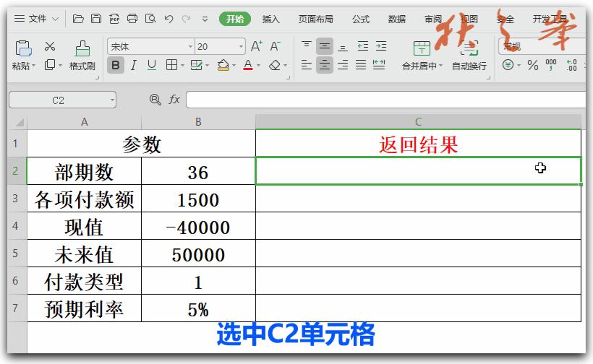The width and height of the screenshot is (593, 364).
Task: Toggle horizontal center alignment
Action: point(325,65)
